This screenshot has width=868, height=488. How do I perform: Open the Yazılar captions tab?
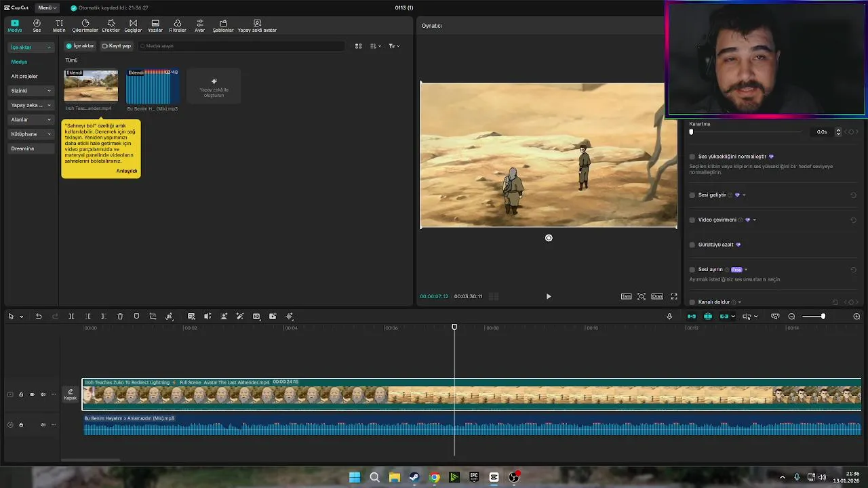point(155,26)
